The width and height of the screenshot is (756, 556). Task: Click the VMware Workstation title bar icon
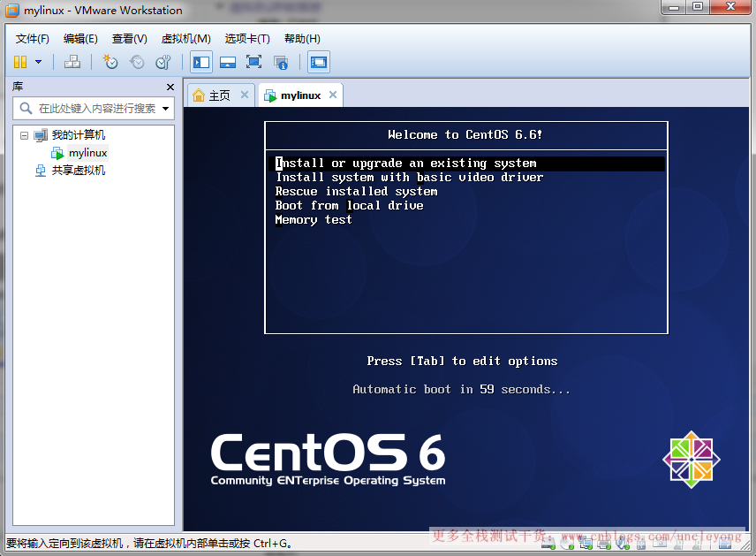pos(12,10)
